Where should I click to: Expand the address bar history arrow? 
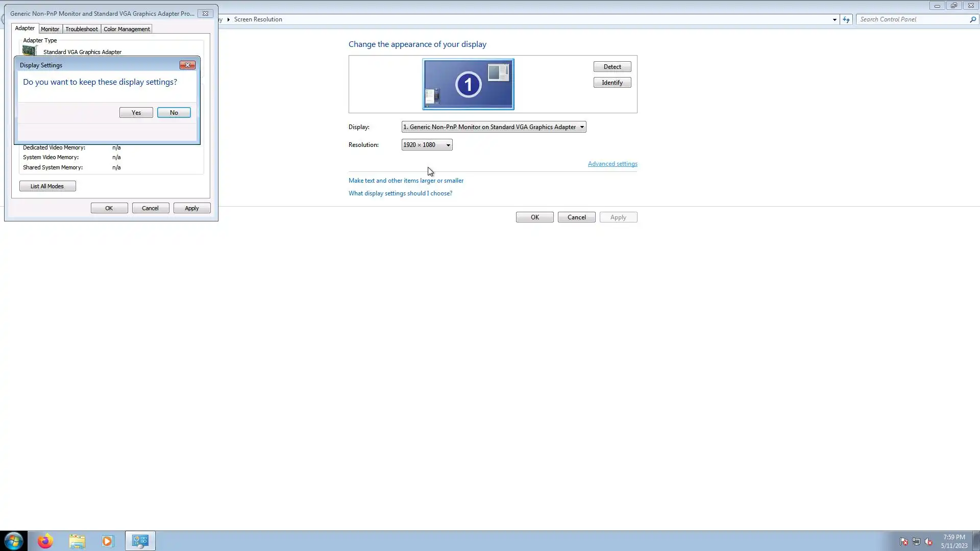835,19
